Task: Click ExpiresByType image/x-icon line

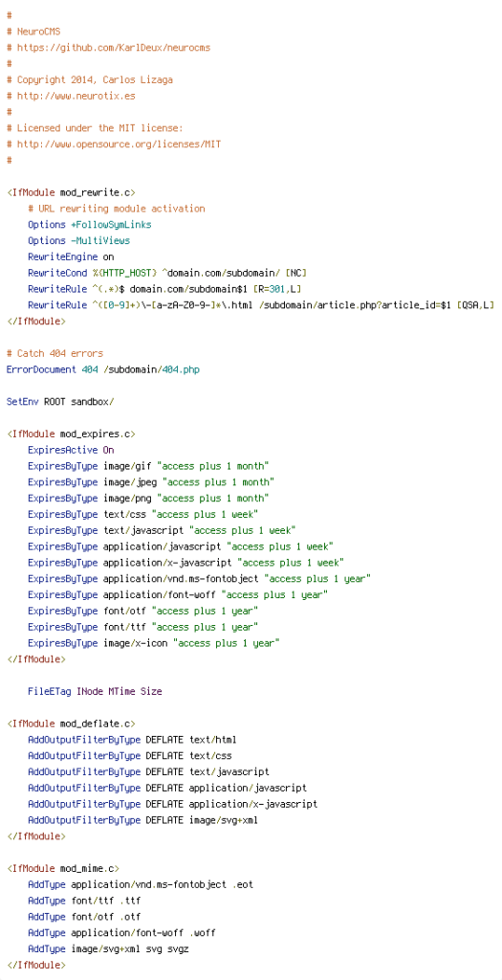Action: coord(154,642)
